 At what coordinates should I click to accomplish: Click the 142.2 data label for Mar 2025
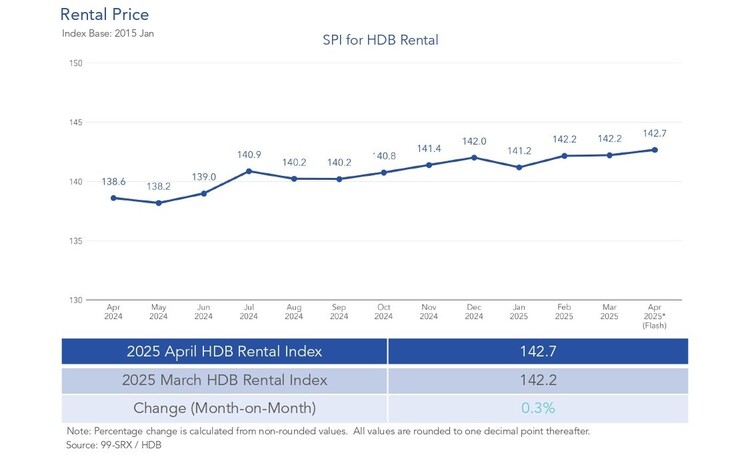tap(610, 139)
